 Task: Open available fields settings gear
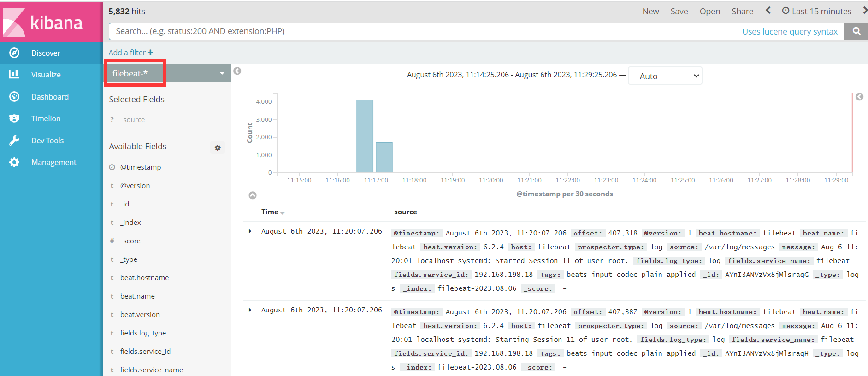(x=218, y=147)
